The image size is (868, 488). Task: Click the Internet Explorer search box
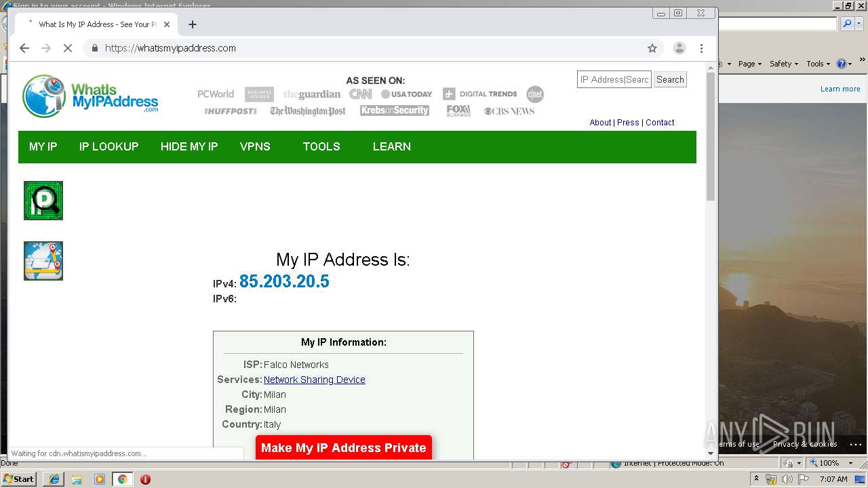point(777,24)
